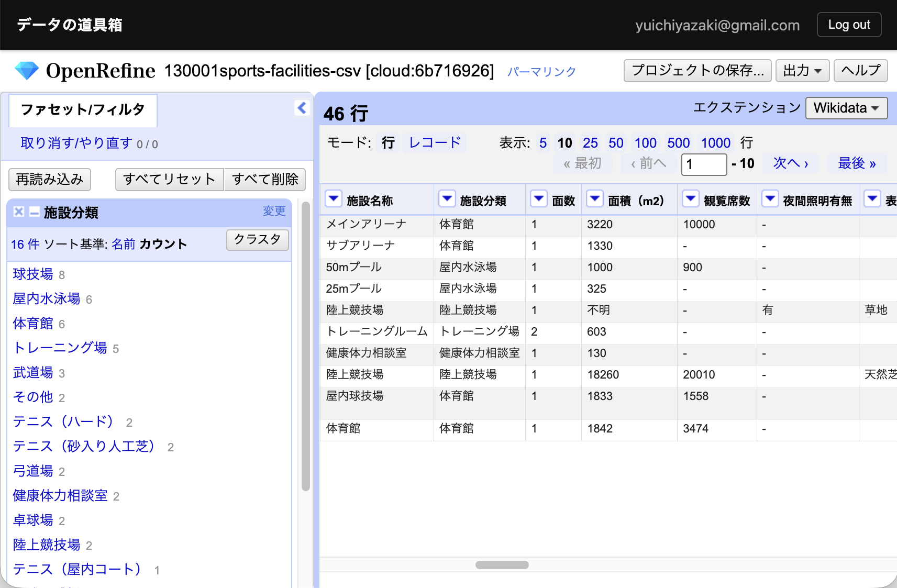This screenshot has height=588, width=897.
Task: Minimize the 施設分類 facet
Action: (x=35, y=212)
